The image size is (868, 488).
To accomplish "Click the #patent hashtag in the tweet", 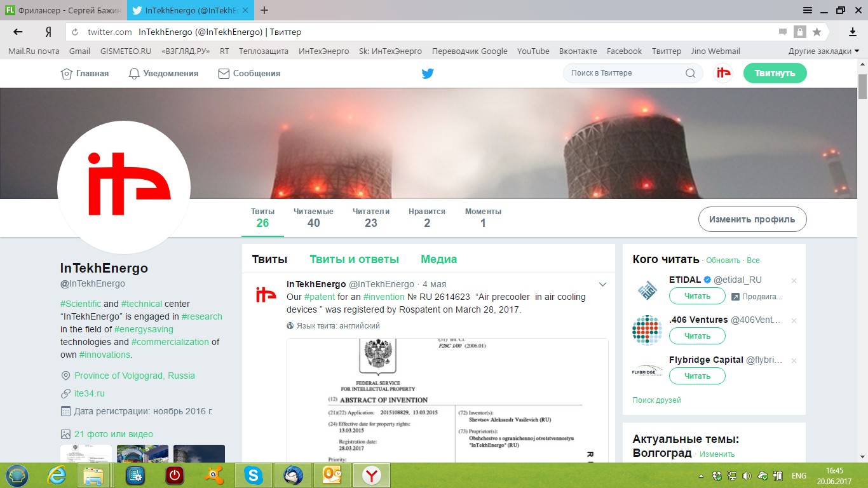I will click(320, 297).
